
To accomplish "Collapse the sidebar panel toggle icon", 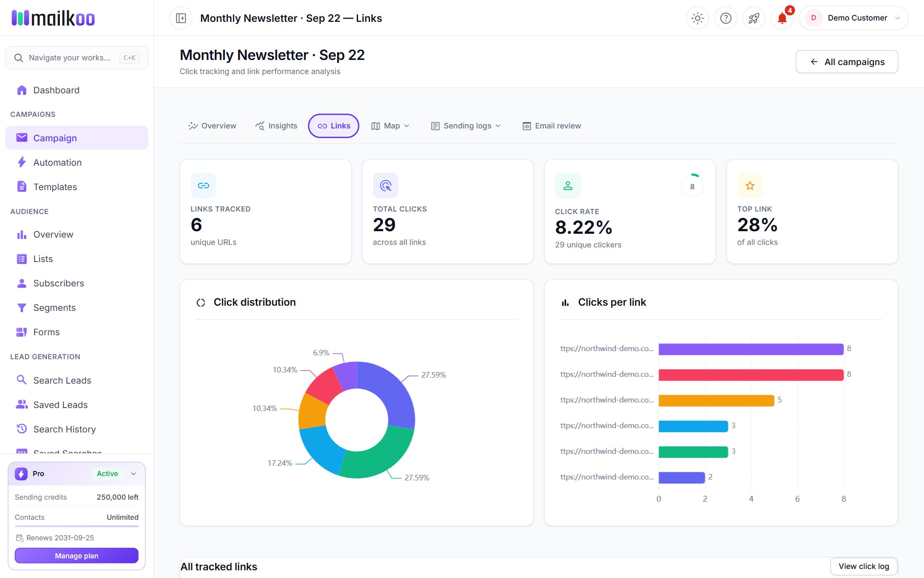I will pyautogui.click(x=181, y=18).
